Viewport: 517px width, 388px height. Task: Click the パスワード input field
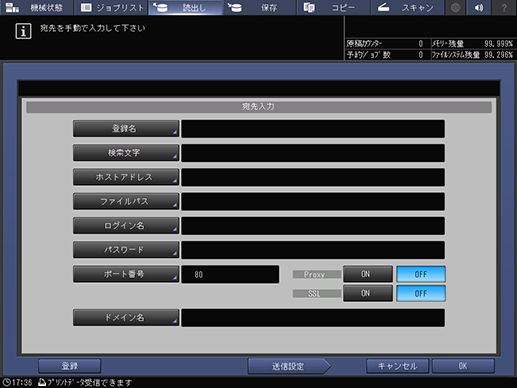point(313,250)
